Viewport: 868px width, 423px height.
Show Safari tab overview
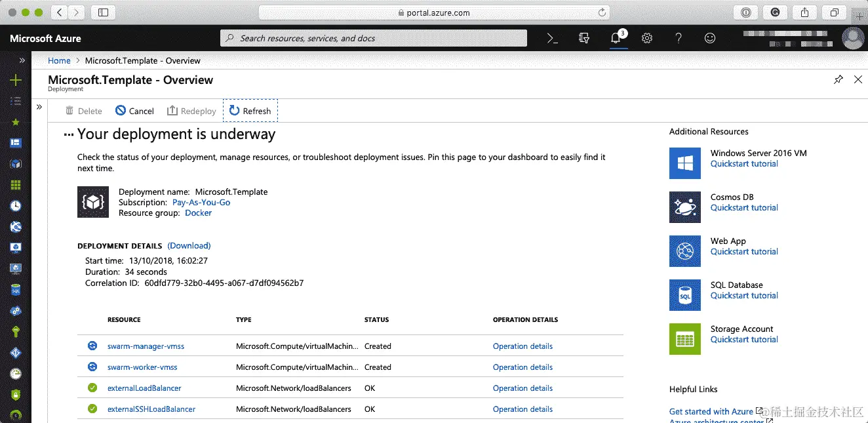[835, 12]
